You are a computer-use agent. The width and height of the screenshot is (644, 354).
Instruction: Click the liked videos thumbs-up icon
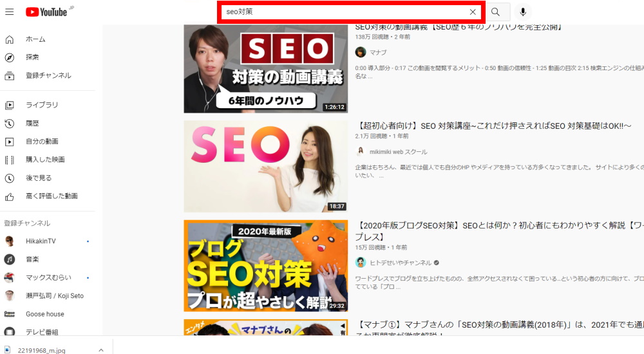(10, 197)
